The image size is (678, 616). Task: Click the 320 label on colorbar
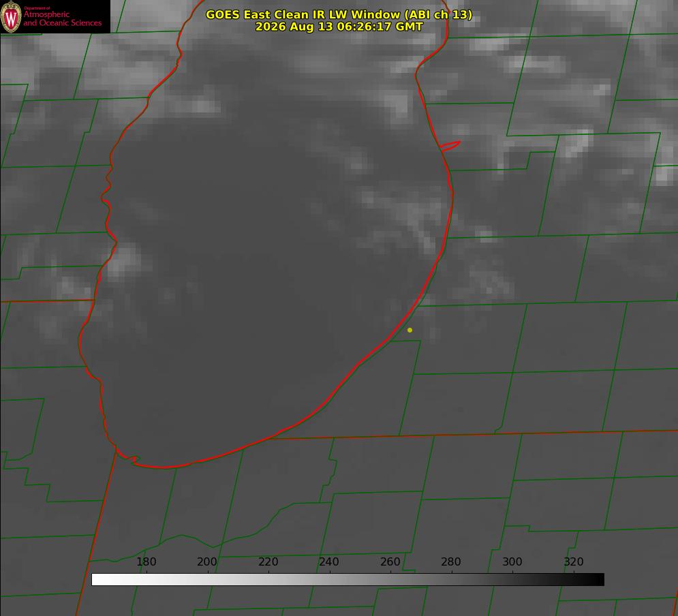click(574, 561)
